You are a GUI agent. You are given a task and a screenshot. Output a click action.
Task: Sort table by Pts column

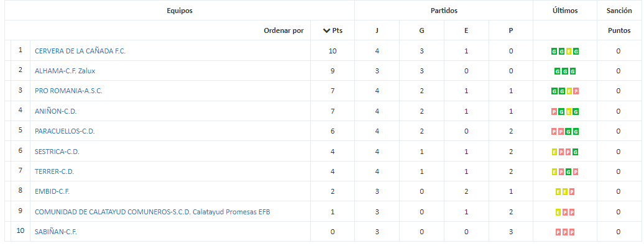pos(333,30)
